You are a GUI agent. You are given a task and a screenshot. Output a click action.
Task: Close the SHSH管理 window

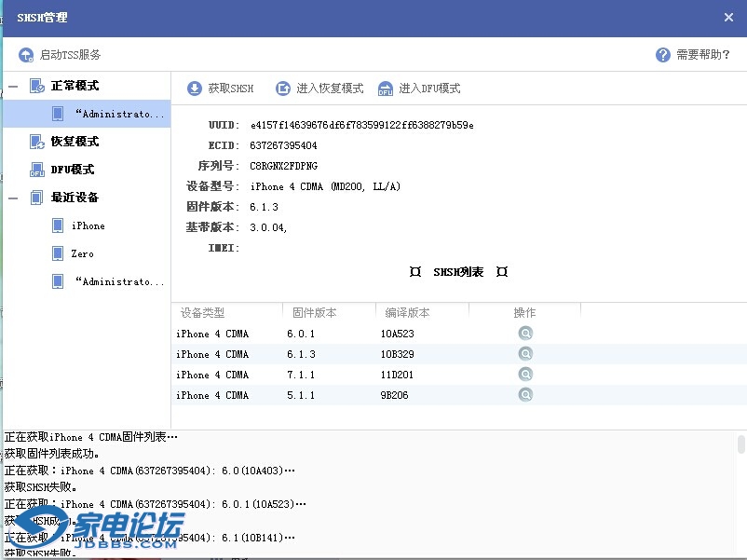[x=729, y=17]
